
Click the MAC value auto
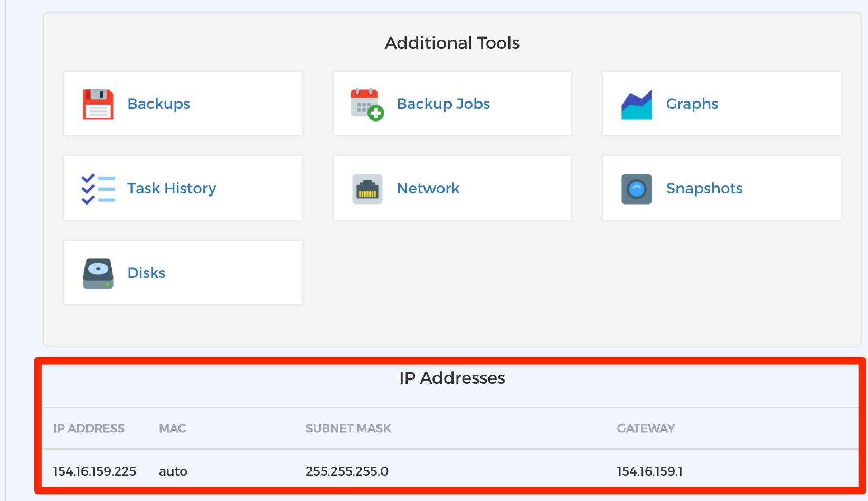click(x=173, y=471)
